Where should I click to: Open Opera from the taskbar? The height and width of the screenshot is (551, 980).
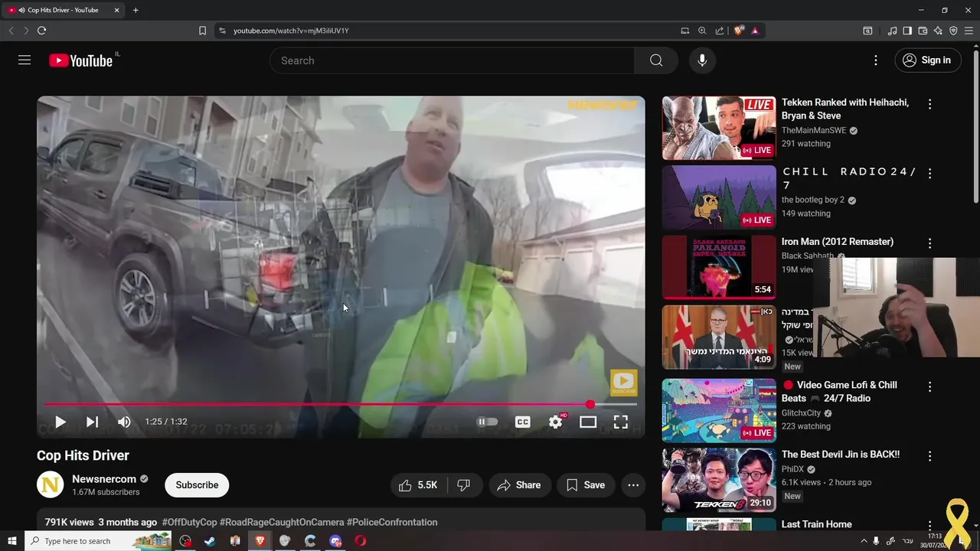[361, 541]
